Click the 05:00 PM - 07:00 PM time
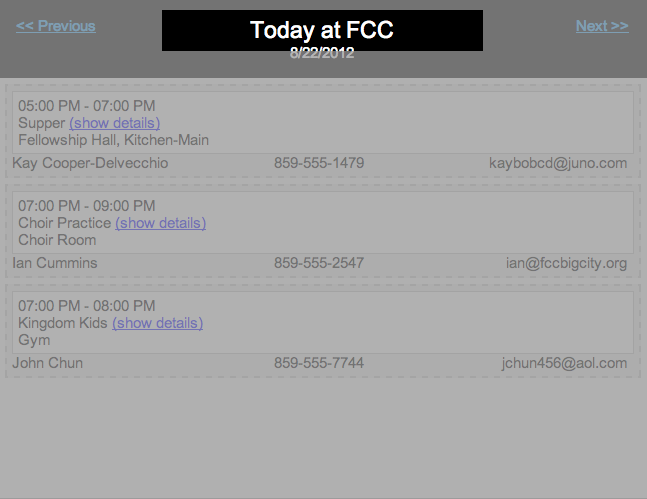 click(x=86, y=106)
